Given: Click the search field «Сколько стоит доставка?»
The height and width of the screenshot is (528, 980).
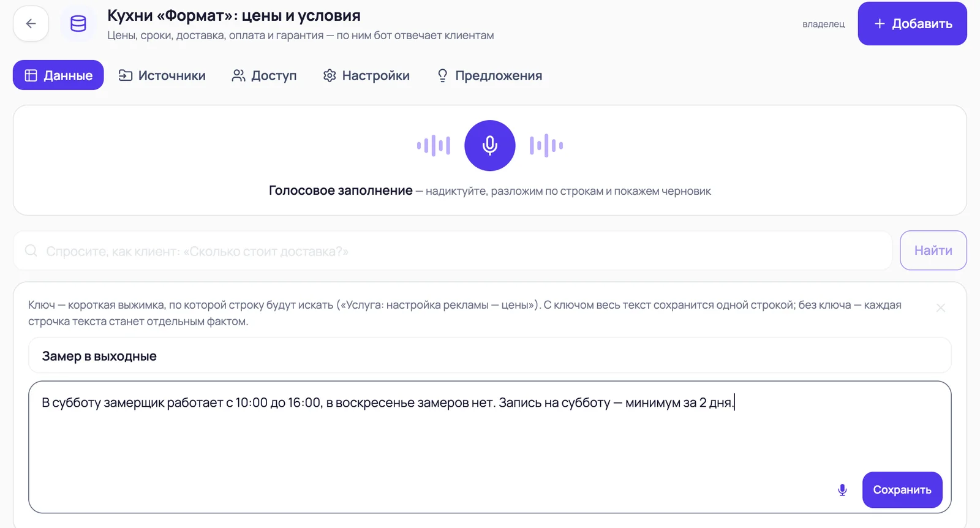Looking at the screenshot, I should pos(453,251).
